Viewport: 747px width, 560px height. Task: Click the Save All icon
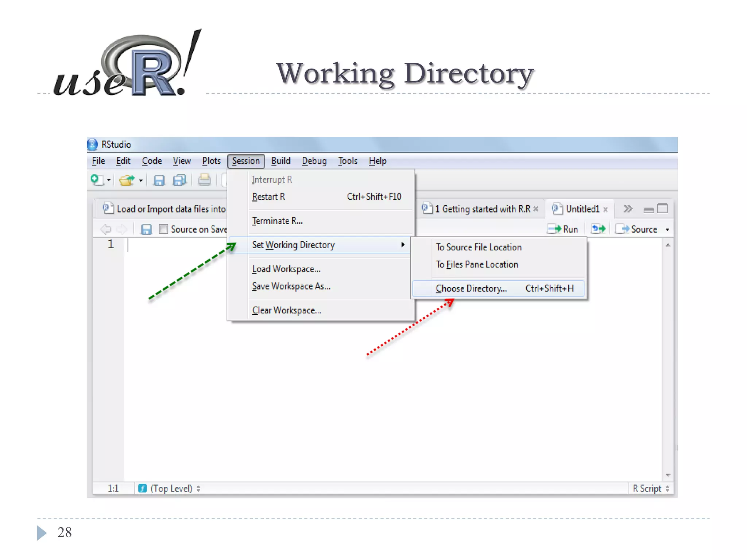pyautogui.click(x=179, y=180)
